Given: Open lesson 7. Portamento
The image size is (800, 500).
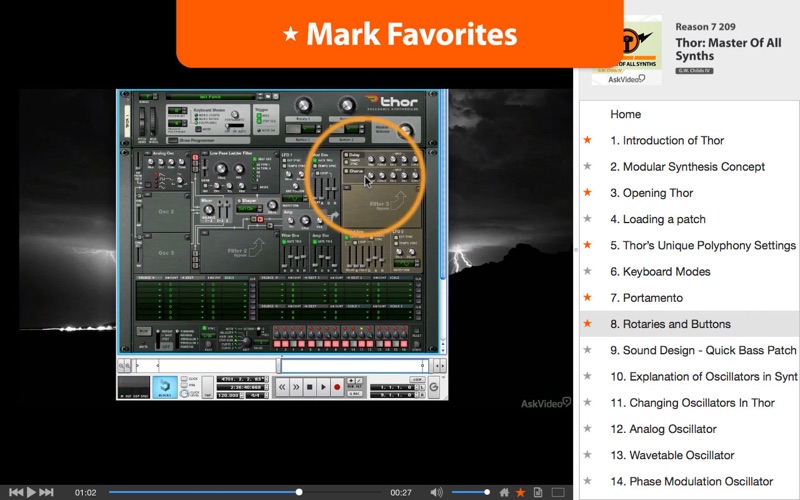Looking at the screenshot, I should pyautogui.click(x=646, y=297).
